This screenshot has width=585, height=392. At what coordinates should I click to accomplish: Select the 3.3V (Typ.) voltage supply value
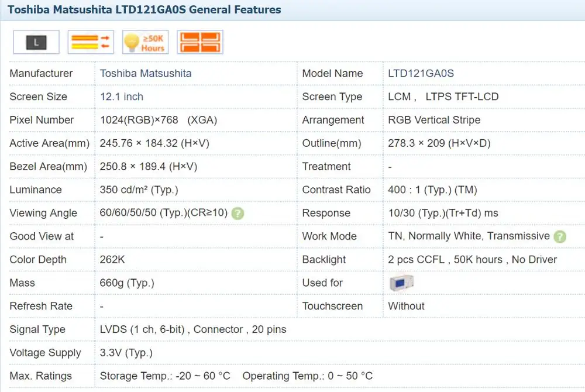[x=126, y=352]
